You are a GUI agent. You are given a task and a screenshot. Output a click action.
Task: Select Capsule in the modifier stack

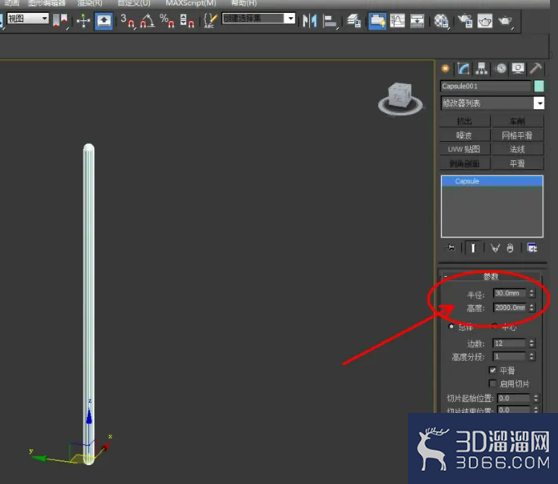492,182
